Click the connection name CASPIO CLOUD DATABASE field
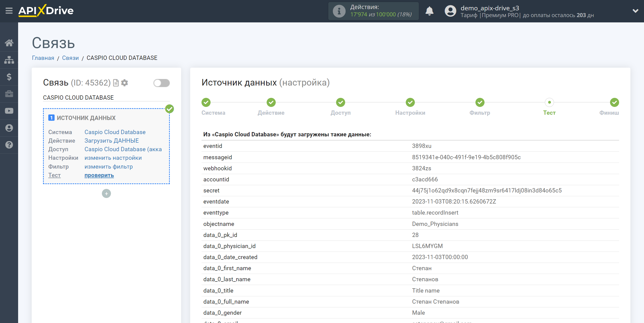This screenshot has height=323, width=644. pos(106,98)
